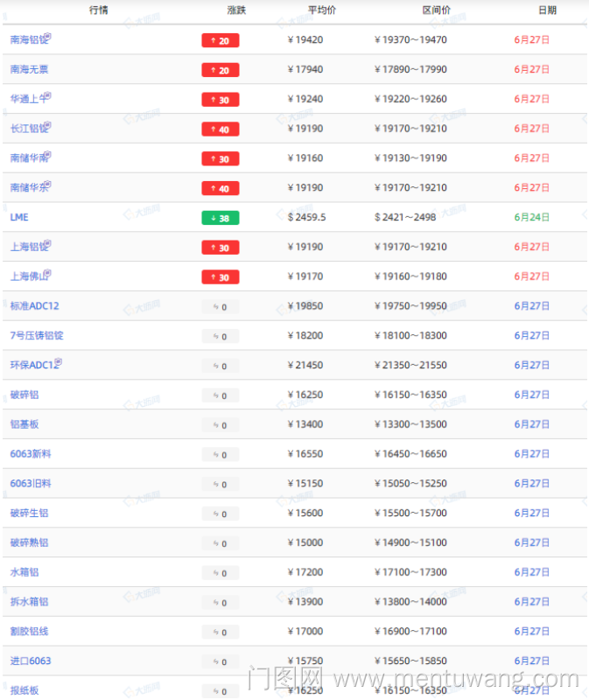
Task: Select the 7号压铸铝锭 row link
Action: click(x=36, y=336)
